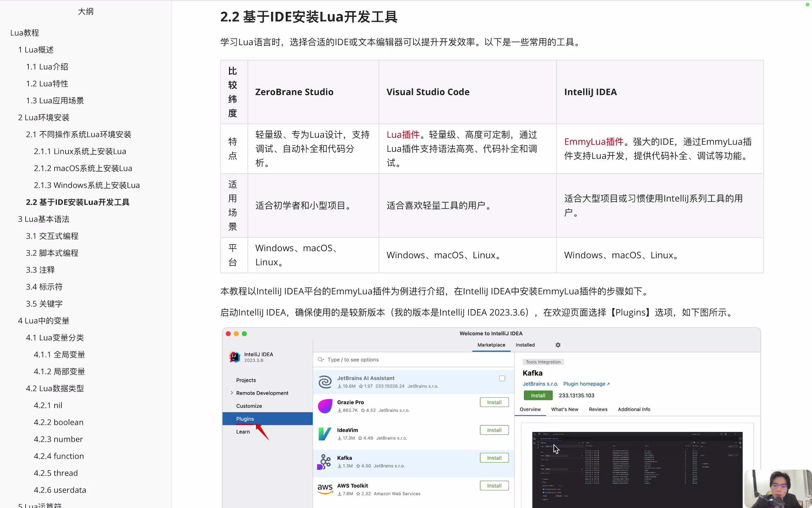The height and width of the screenshot is (508, 812).
Task: Open the plugins settings gear icon
Action: point(558,345)
